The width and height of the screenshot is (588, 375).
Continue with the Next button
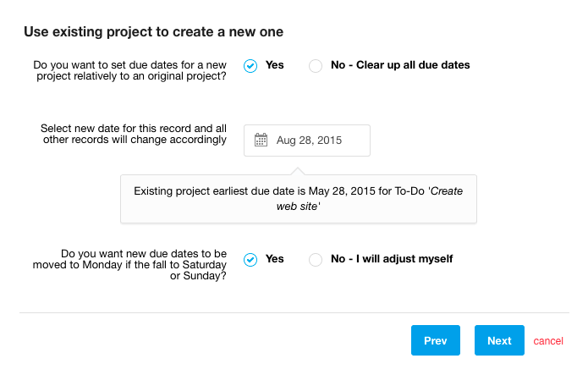499,340
